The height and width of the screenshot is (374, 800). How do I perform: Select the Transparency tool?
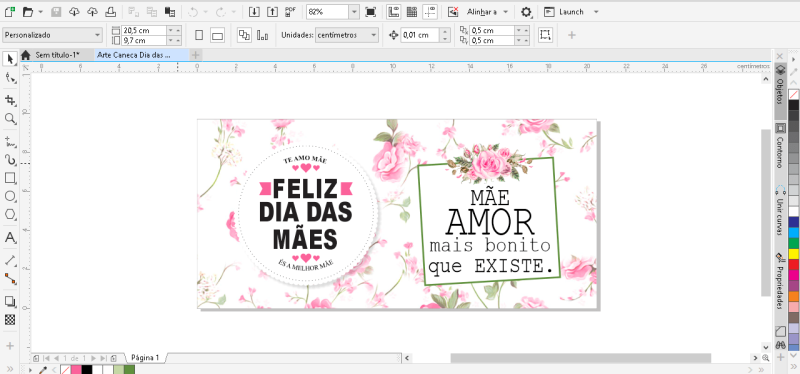click(10, 320)
